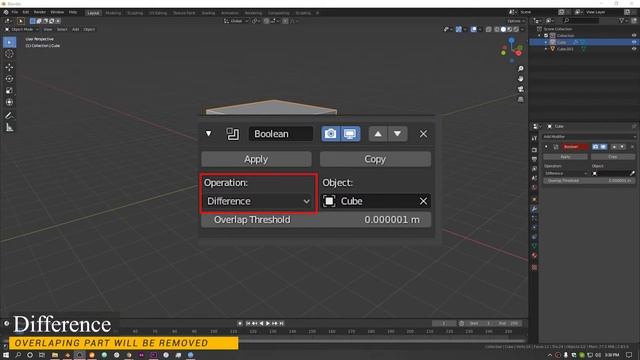Switch to UV Editing workspace tab

point(158,13)
